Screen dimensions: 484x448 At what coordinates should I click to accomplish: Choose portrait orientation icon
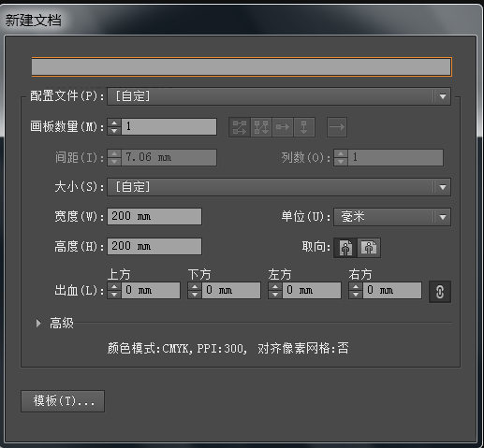[345, 248]
